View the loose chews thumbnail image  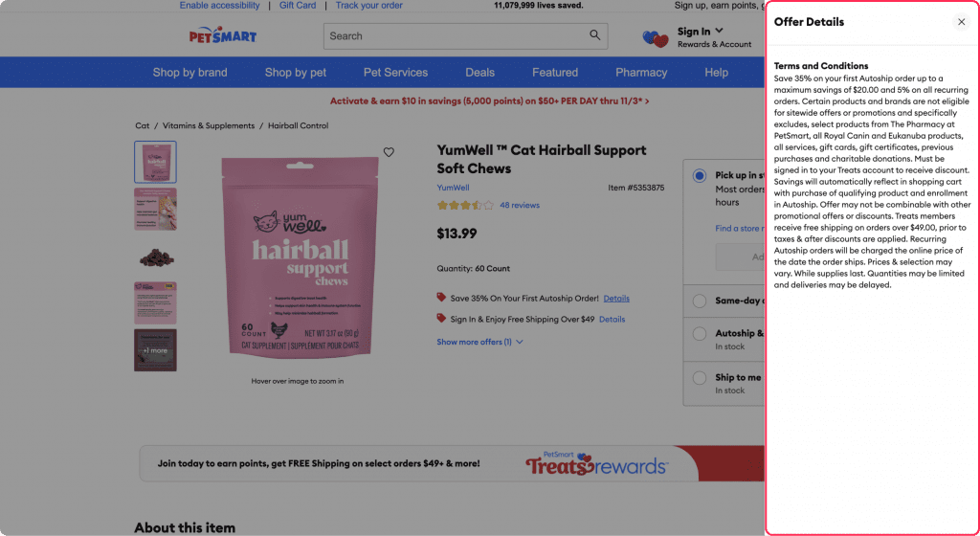point(156,257)
